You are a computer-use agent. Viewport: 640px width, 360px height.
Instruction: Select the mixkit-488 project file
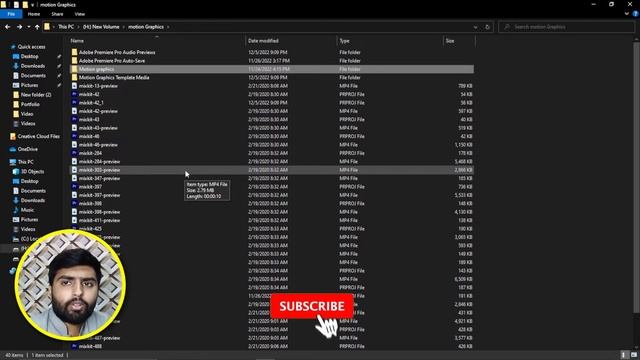(x=90, y=347)
